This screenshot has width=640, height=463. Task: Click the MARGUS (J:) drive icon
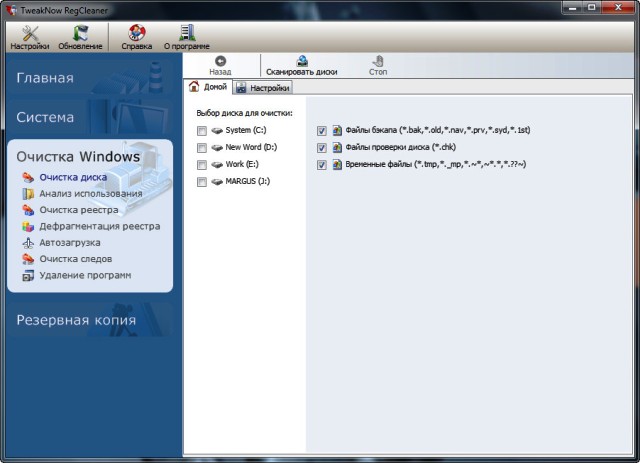pos(217,182)
